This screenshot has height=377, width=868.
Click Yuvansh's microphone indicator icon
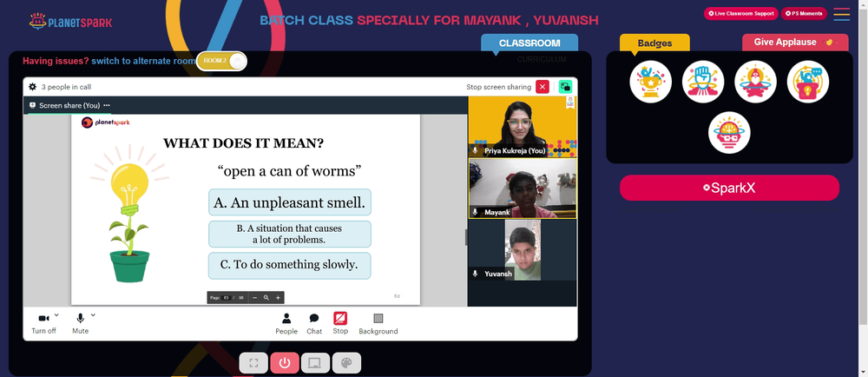tap(475, 274)
